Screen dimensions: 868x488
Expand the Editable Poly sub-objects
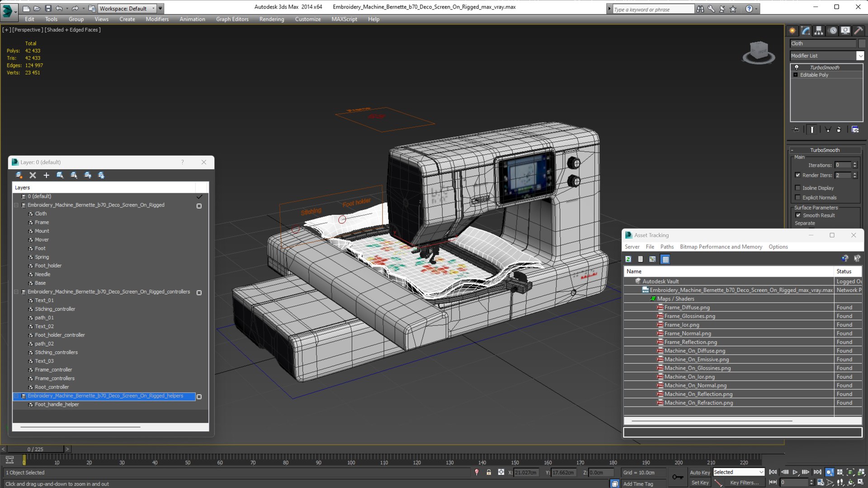coord(795,75)
